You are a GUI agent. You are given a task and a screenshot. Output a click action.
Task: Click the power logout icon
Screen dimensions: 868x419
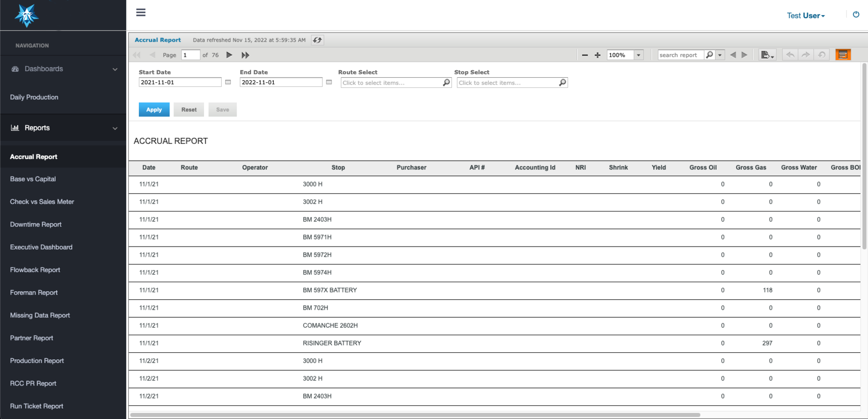[856, 15]
